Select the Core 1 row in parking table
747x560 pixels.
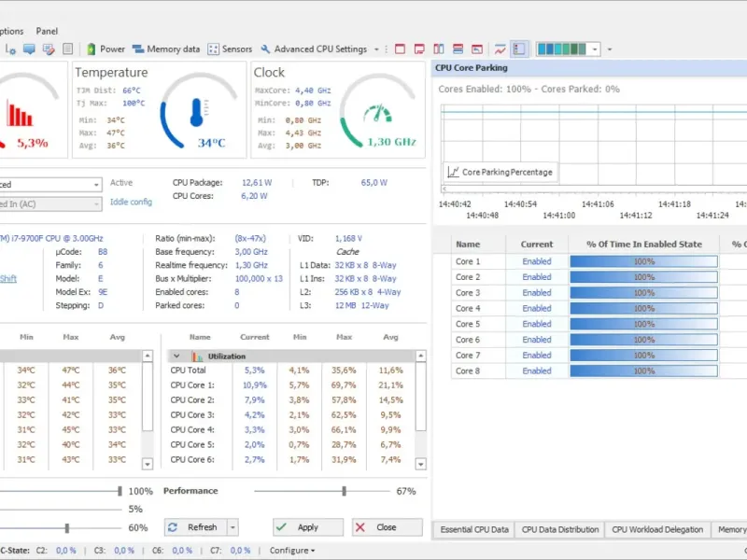[468, 262]
